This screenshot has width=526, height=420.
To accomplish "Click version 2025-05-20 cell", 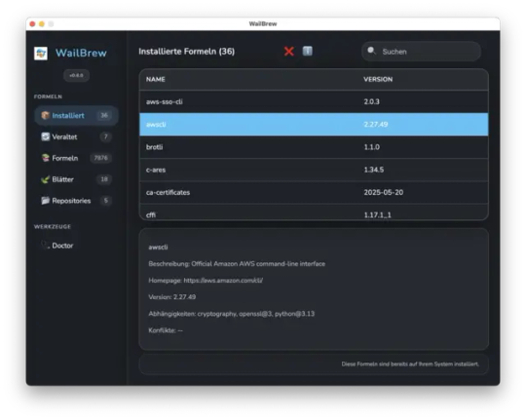I will tap(384, 192).
